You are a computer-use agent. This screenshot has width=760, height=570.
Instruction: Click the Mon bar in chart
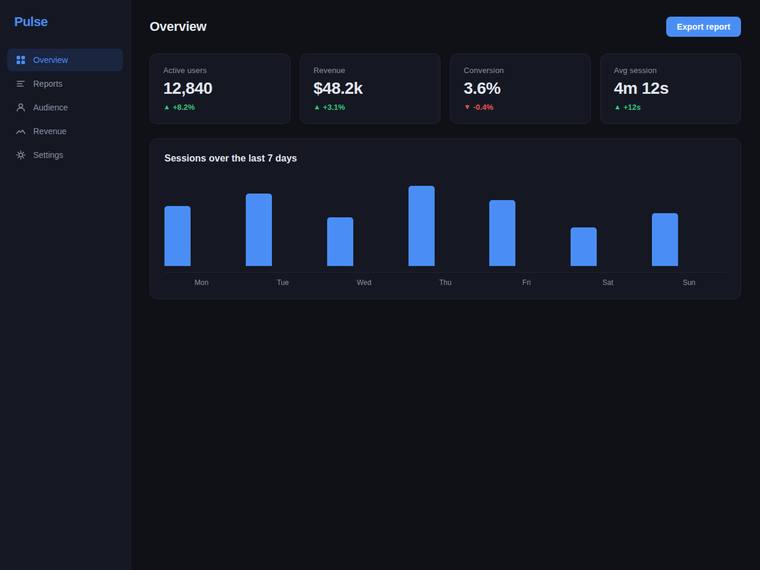pos(177,236)
